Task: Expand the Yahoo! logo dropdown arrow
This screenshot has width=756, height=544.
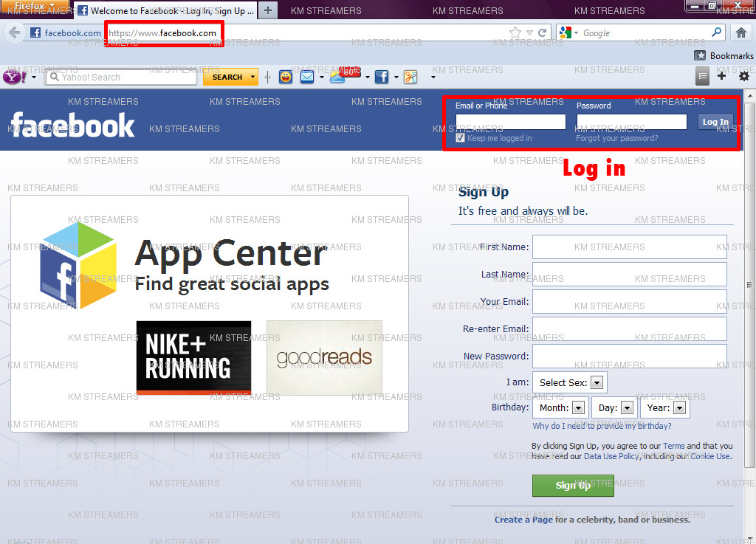Action: 34,77
